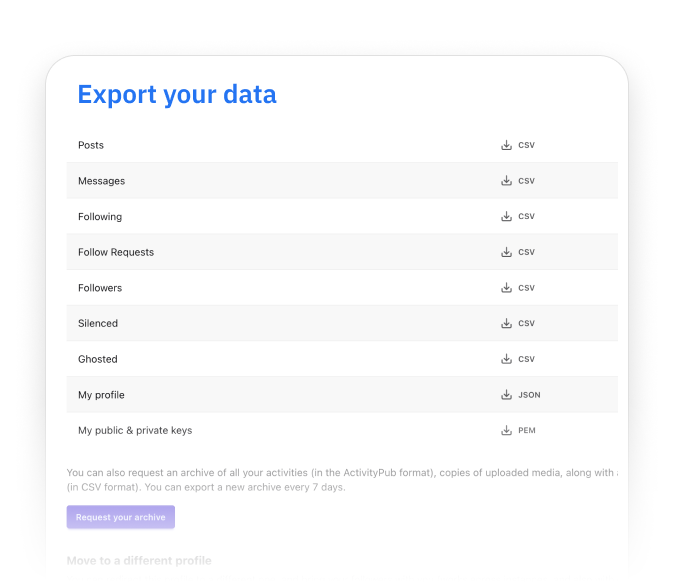Image resolution: width=673 pixels, height=582 pixels.
Task: Click the Ghosted download icon
Action: point(506,359)
